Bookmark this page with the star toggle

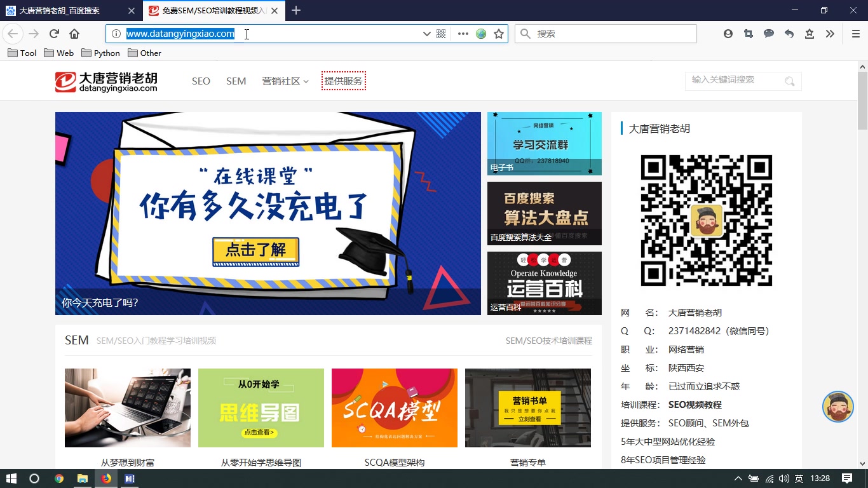pos(499,34)
